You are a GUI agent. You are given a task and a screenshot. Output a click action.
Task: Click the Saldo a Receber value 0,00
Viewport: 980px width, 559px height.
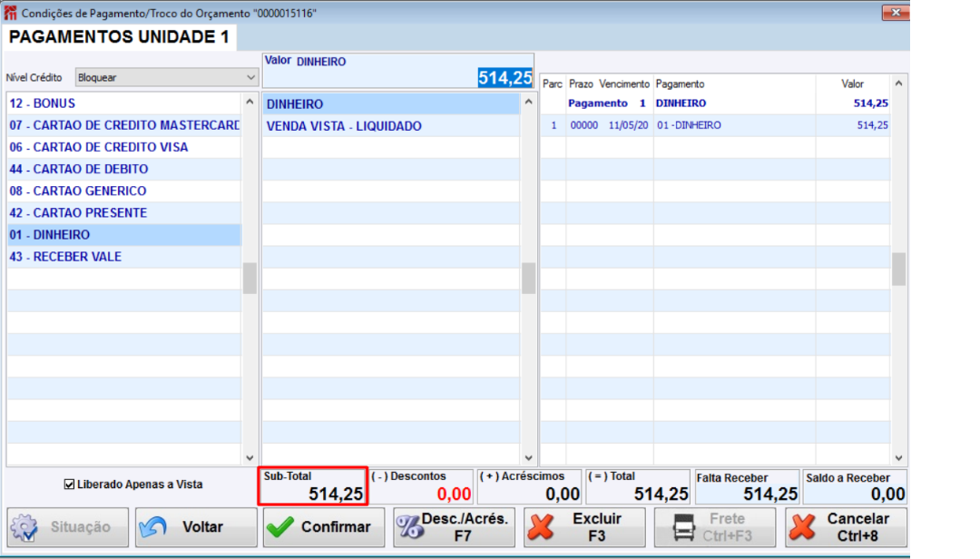(887, 494)
